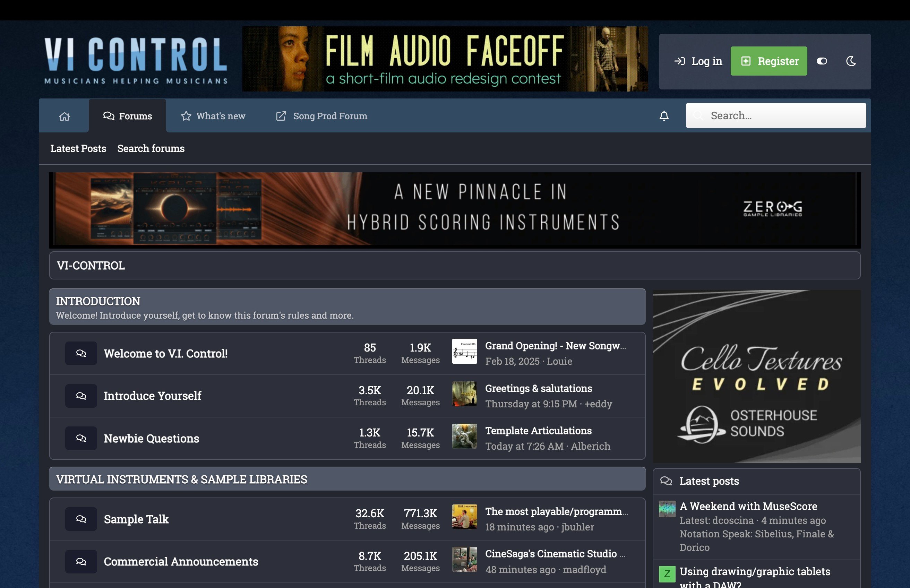Viewport: 910px width, 588px height.
Task: Switch theme with the moon icon
Action: 851,61
